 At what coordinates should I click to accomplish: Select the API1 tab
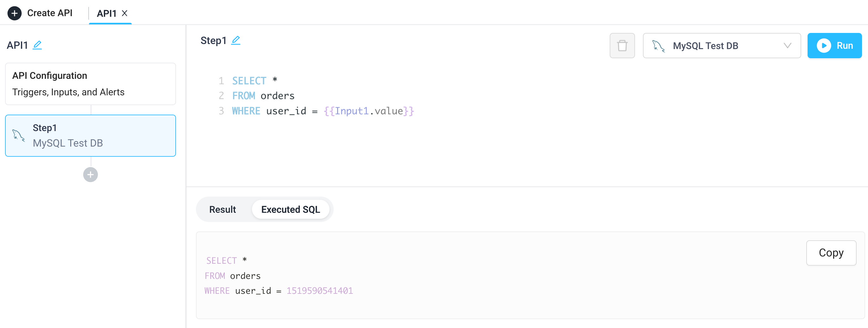[x=107, y=14]
